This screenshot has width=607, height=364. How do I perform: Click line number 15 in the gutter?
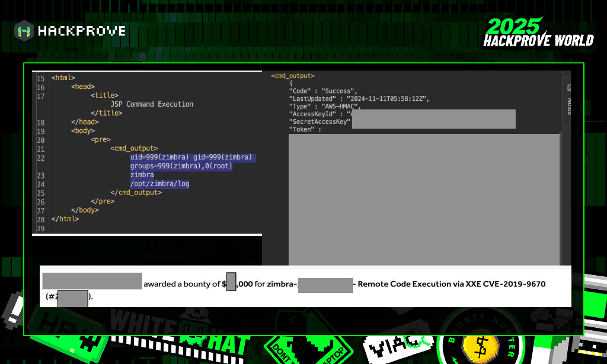tap(40, 78)
